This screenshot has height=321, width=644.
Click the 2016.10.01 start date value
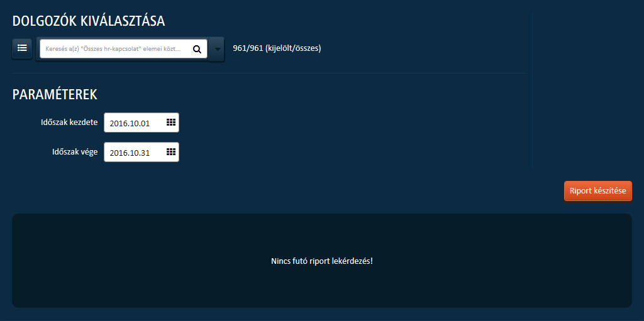(130, 124)
